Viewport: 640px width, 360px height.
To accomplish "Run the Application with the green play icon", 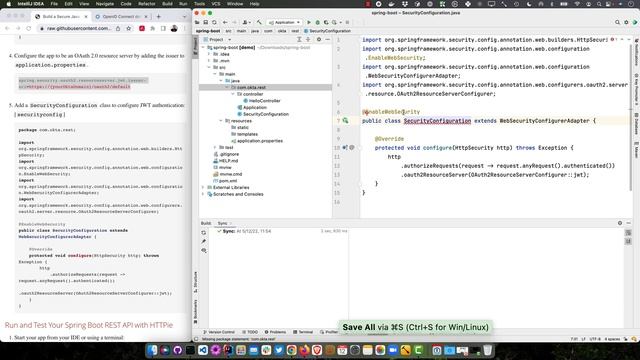I will [x=309, y=22].
